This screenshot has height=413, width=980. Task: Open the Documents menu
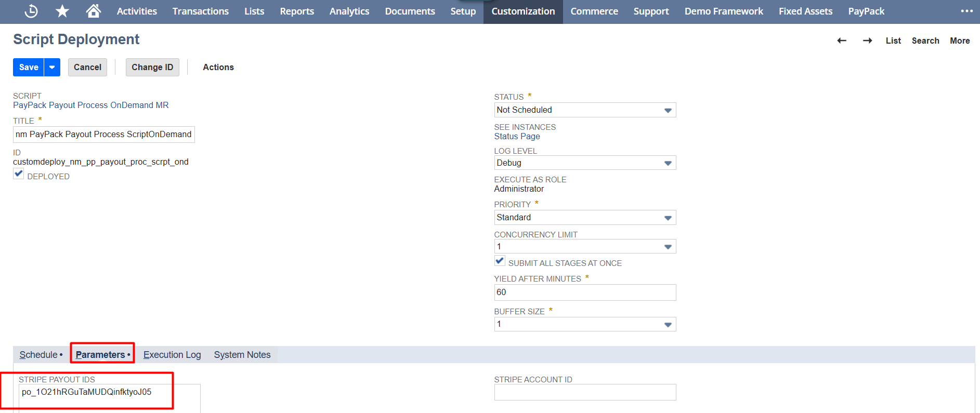coord(410,11)
